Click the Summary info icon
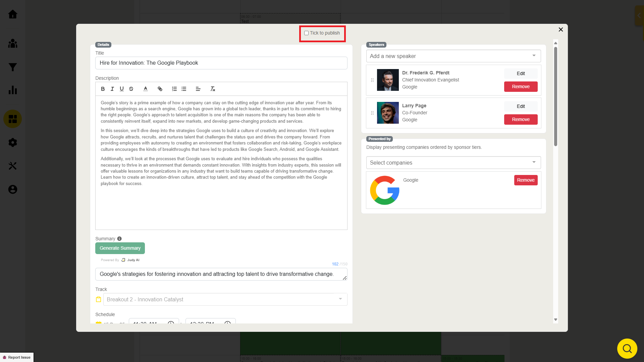Viewport: 644px width, 362px height. coord(119,239)
